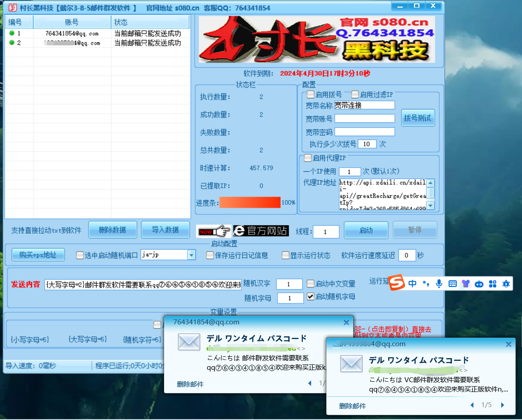Click the 宽带名称 input field
522x420 pixels.
[x=365, y=105]
